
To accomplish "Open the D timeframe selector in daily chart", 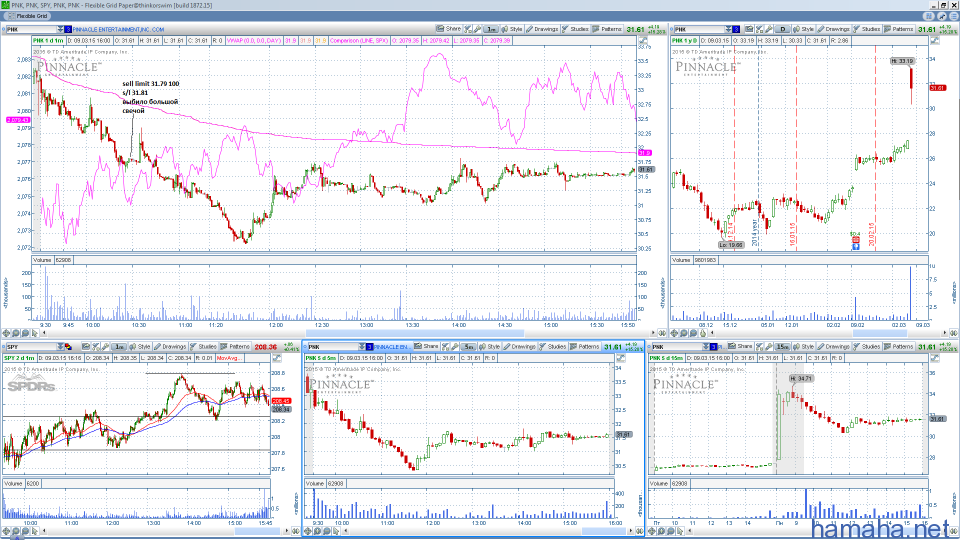I will 782,29.
